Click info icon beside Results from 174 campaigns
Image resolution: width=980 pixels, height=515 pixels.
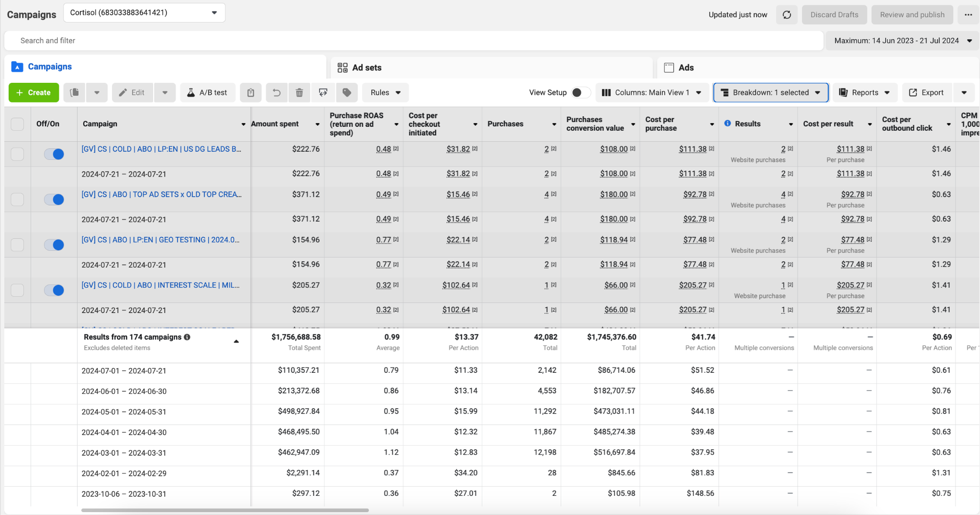tap(187, 337)
